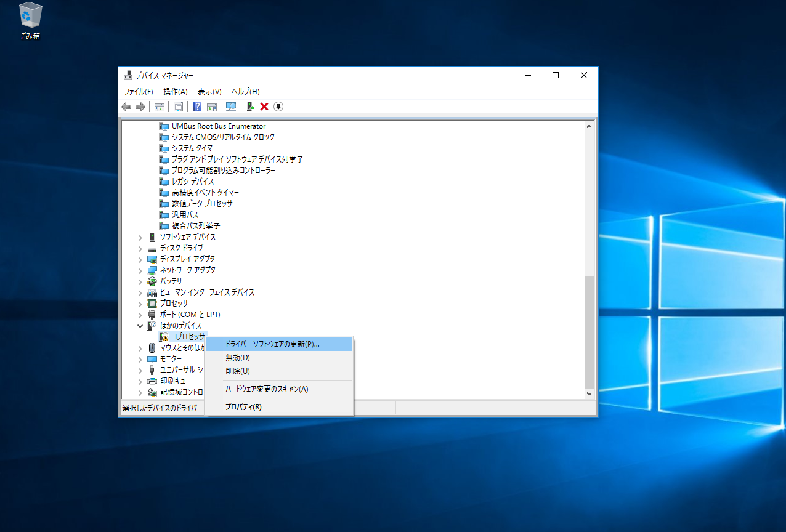Collapse the ほかのデバイス node
Screen dimensions: 786x532
point(140,326)
